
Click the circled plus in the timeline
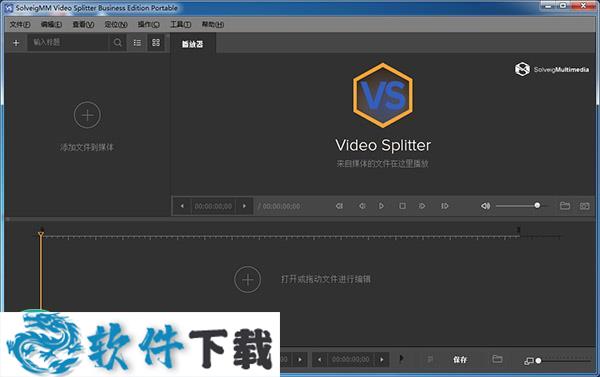[248, 279]
